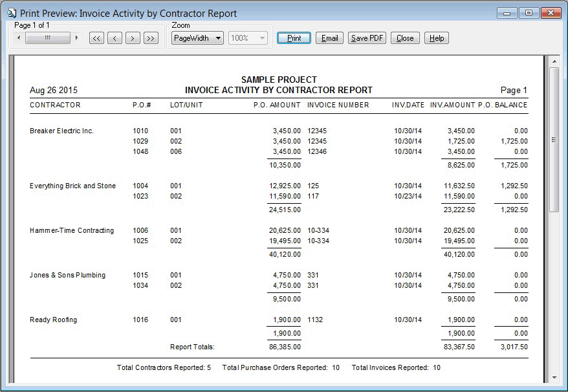Click report total invoice amount 83,367.50
The image size is (568, 392).
tap(459, 347)
